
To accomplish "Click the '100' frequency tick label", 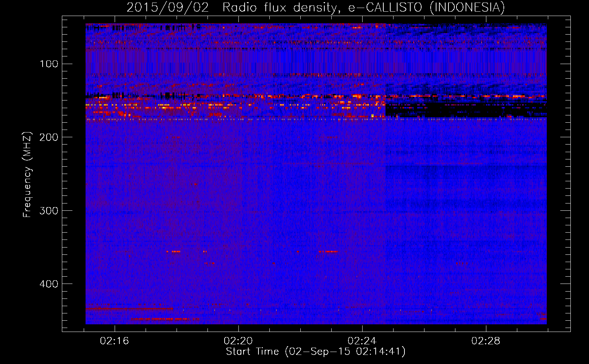I will pyautogui.click(x=49, y=64).
